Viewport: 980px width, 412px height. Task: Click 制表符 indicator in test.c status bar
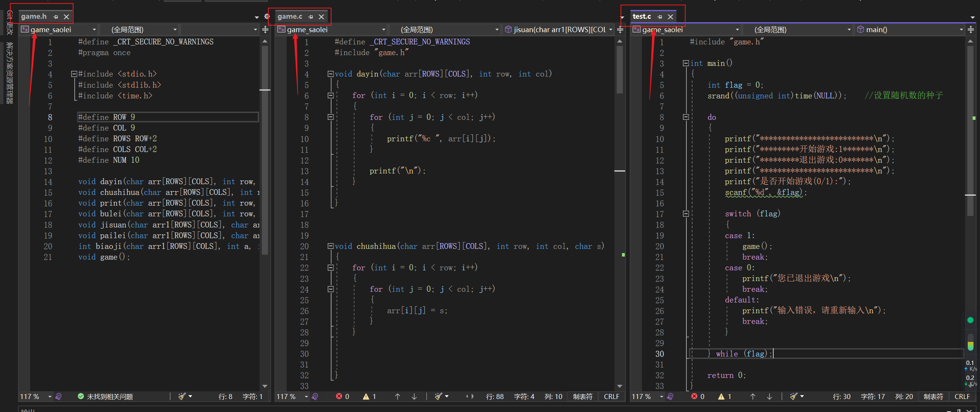(x=933, y=397)
